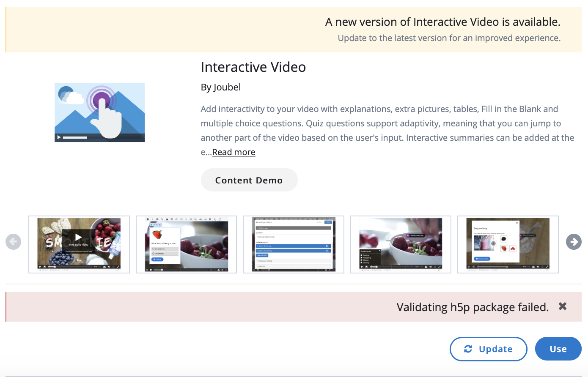The width and height of the screenshot is (588, 377).
Task: Dismiss the validation failed error message
Action: pos(563,306)
